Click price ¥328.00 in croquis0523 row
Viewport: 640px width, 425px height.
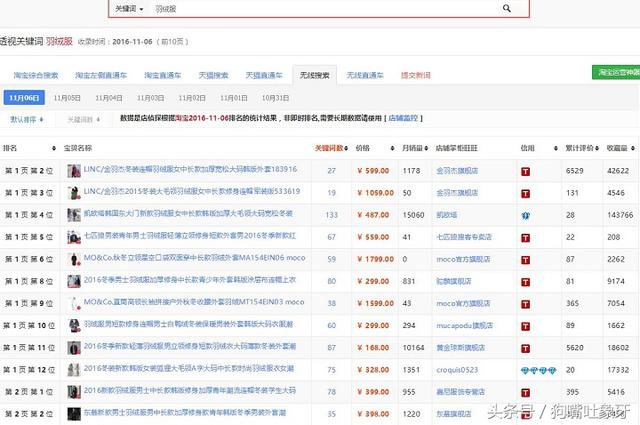pos(373,370)
